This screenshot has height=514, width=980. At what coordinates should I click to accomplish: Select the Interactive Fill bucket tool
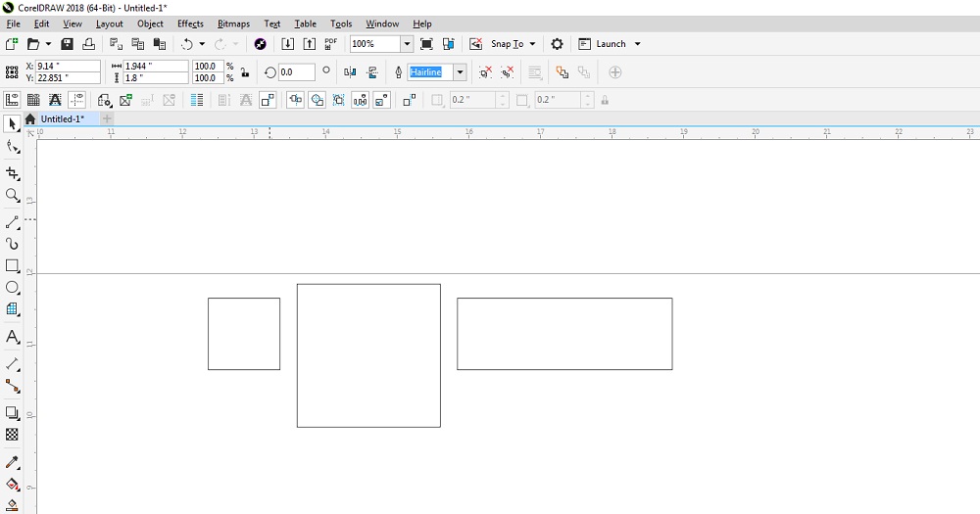point(12,484)
